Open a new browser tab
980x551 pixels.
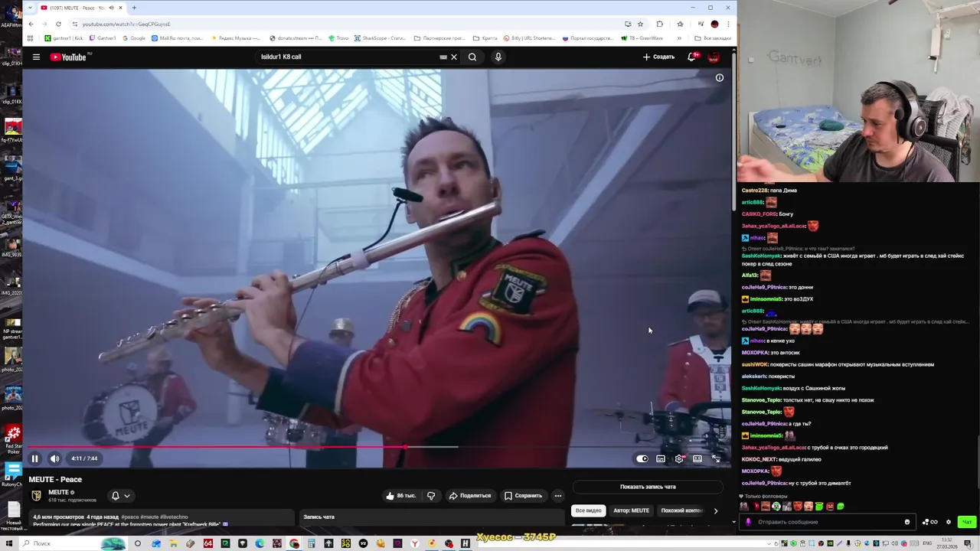(134, 8)
